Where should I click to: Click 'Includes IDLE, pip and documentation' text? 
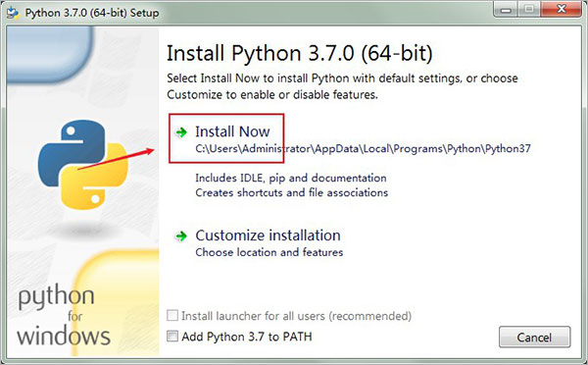pyautogui.click(x=291, y=178)
